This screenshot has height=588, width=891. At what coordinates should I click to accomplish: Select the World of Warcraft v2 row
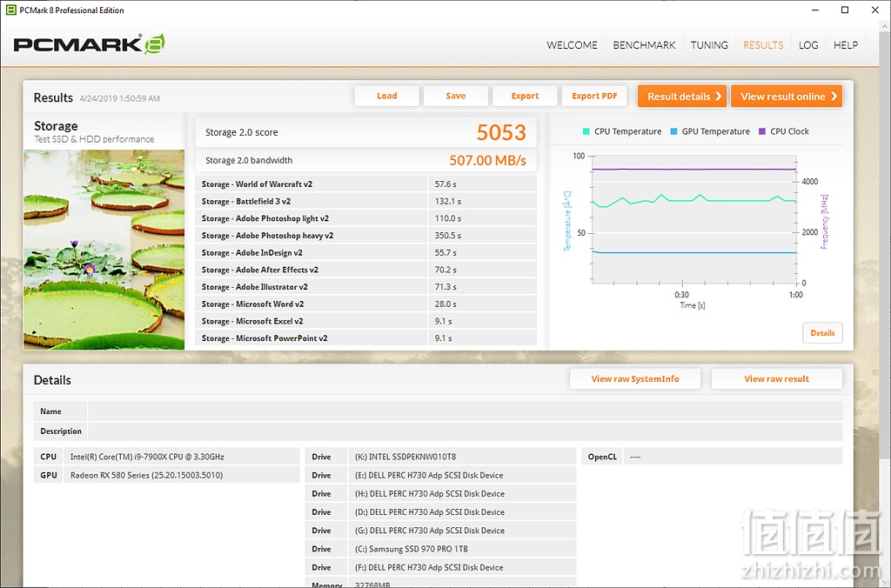point(366,184)
